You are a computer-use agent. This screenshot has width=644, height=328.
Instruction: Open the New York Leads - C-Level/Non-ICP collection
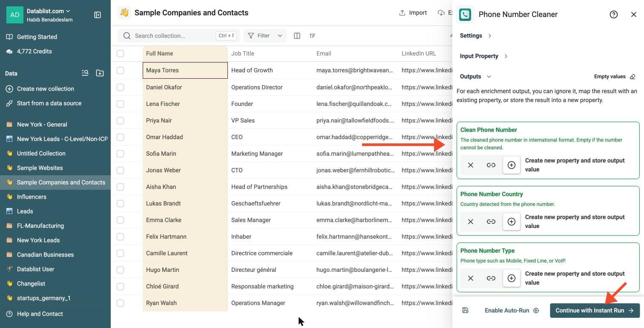pos(55,139)
